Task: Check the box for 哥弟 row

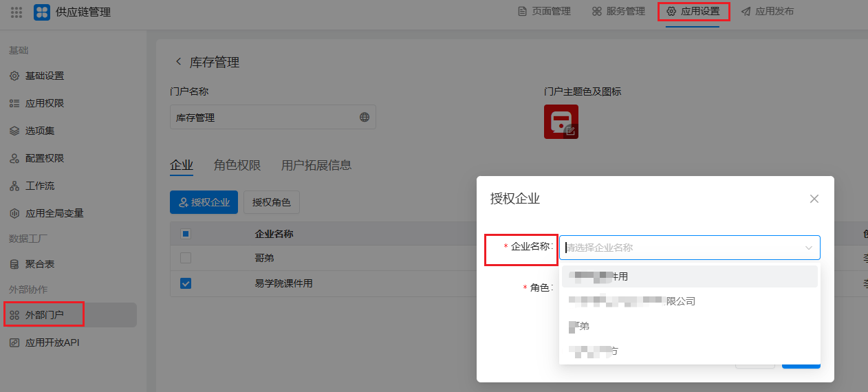Action: coord(185,258)
